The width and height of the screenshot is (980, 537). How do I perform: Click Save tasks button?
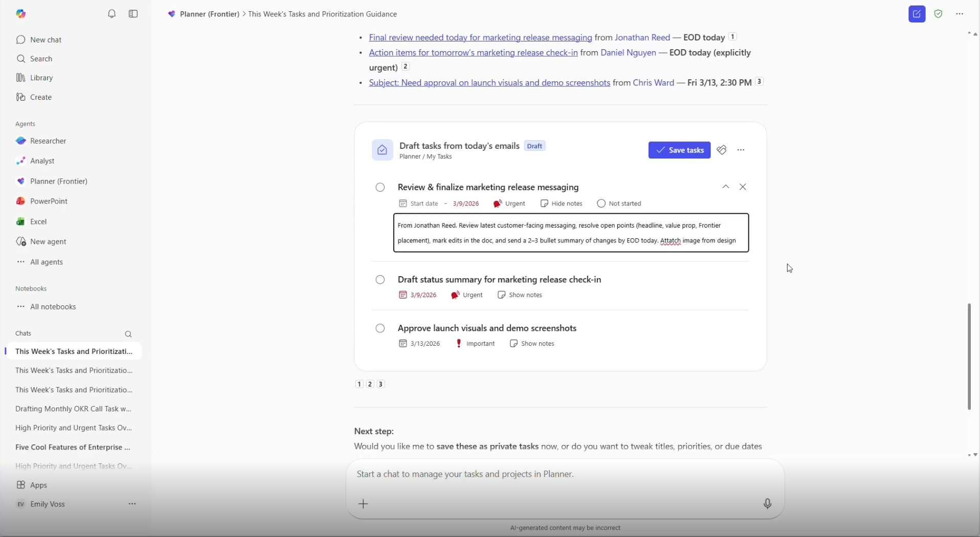click(679, 150)
